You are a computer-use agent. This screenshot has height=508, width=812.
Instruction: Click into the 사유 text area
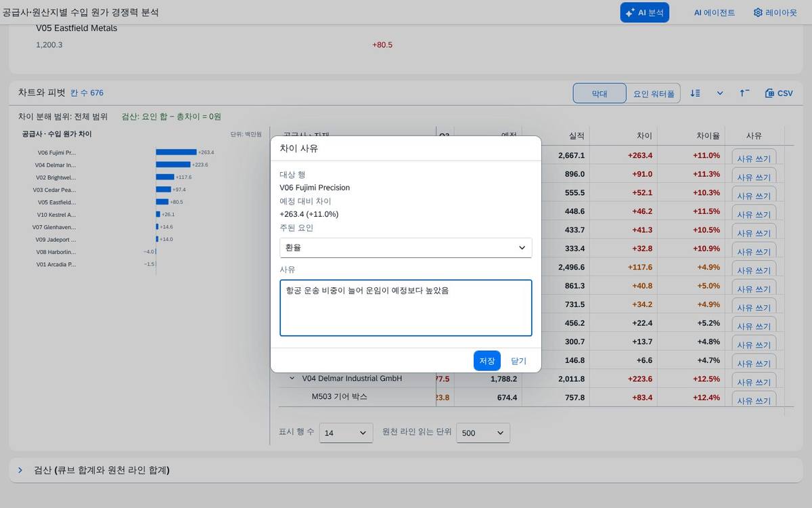tap(406, 308)
